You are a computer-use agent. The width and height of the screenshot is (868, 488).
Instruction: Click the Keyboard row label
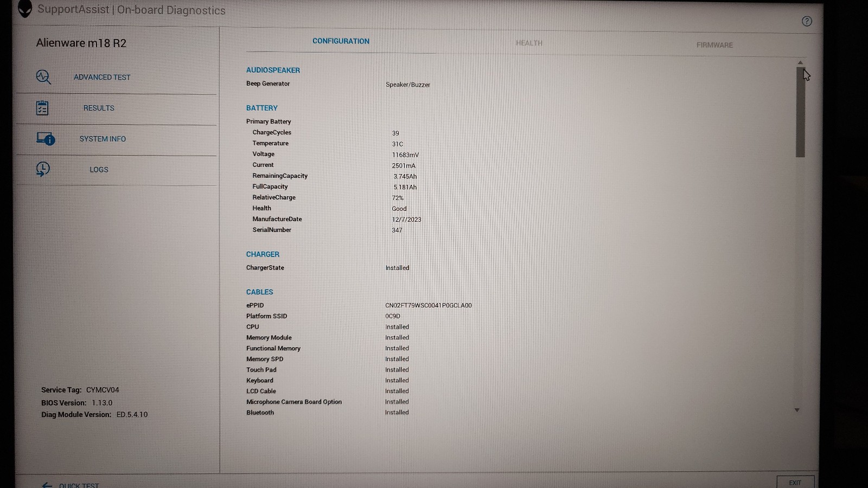point(259,381)
